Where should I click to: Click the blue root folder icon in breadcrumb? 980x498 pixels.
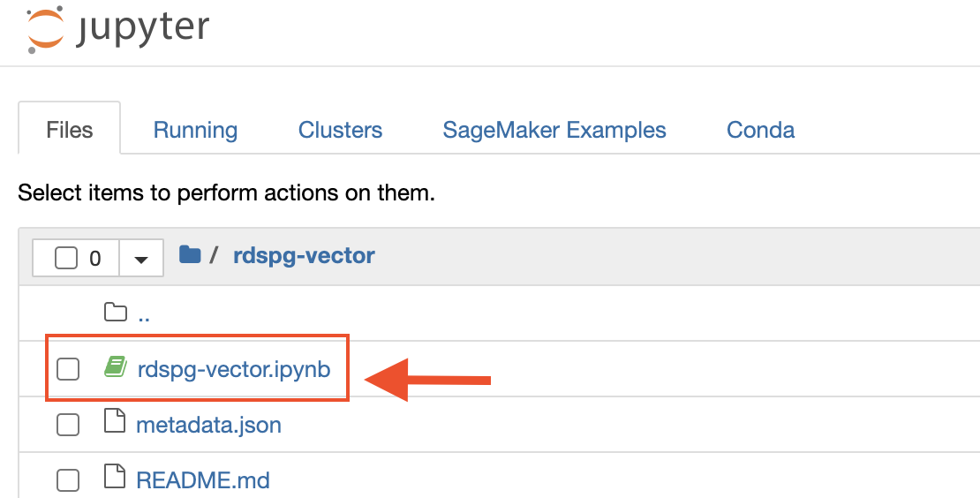point(189,255)
